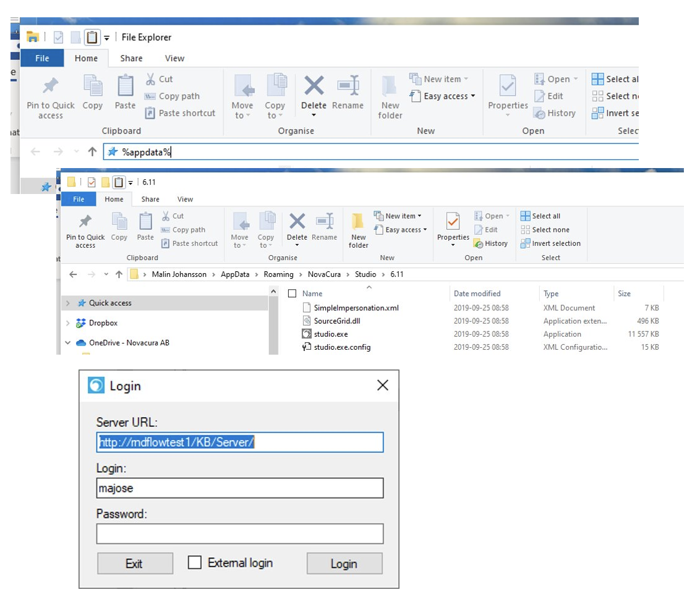The height and width of the screenshot is (608, 700).
Task: Switch to View tab in File Explorer window
Action: tap(174, 58)
